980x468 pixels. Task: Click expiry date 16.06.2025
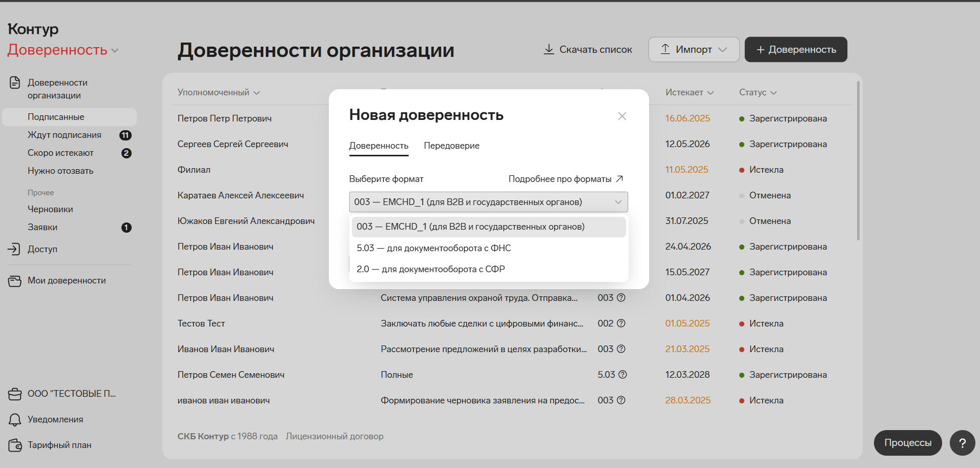click(x=687, y=118)
